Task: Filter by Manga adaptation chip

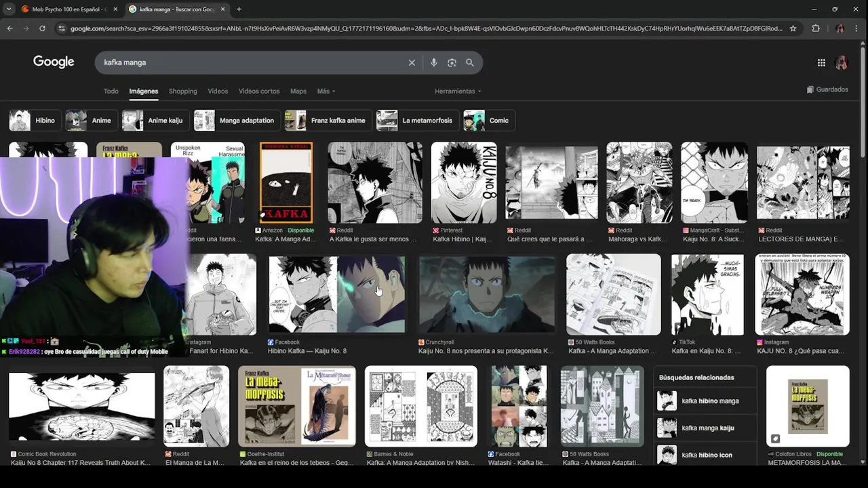Action: click(x=236, y=121)
